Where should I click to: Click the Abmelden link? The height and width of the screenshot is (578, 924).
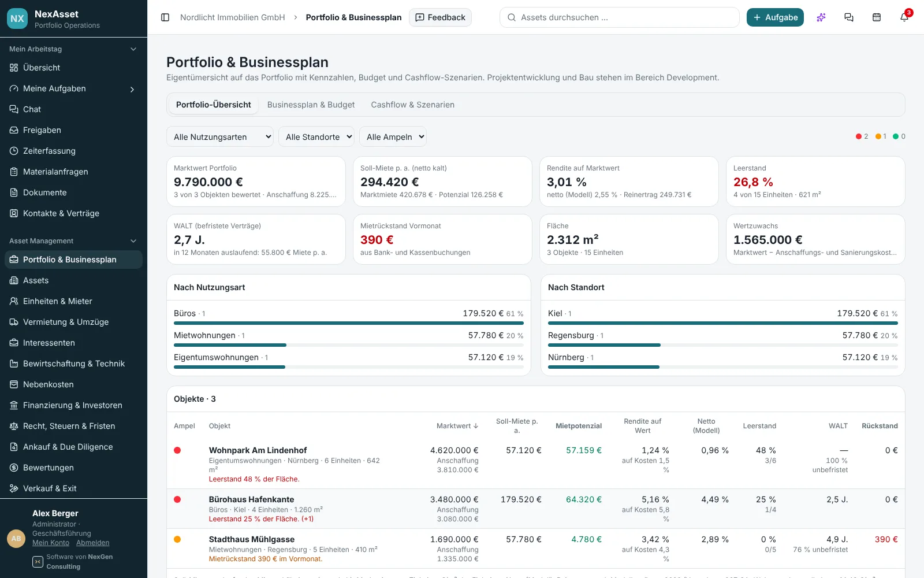[92, 543]
